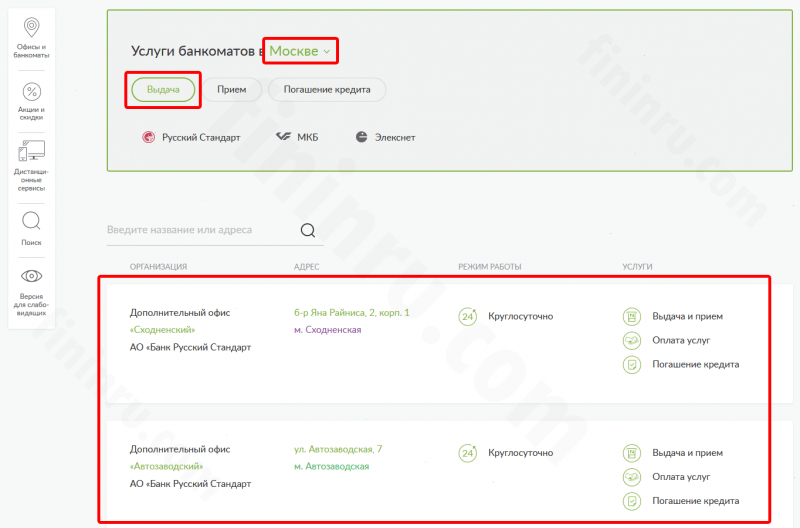Click Погашение кредита icon in the Сходненский row
Screen dimensions: 800x528
click(x=632, y=365)
